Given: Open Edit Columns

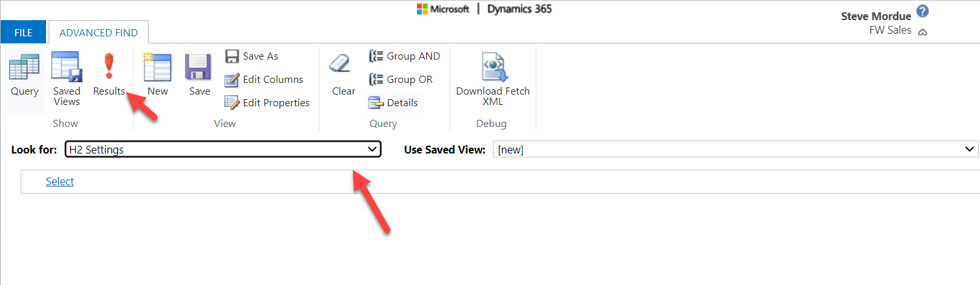Looking at the screenshot, I should [265, 80].
